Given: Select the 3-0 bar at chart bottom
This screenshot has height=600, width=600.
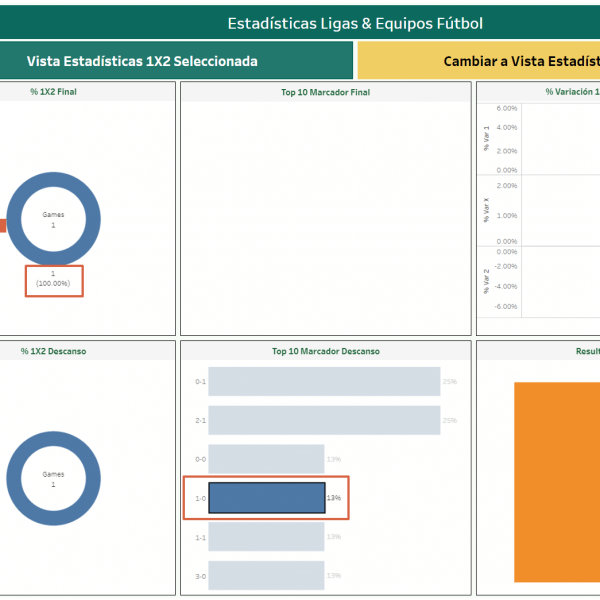Looking at the screenshot, I should pos(266,575).
